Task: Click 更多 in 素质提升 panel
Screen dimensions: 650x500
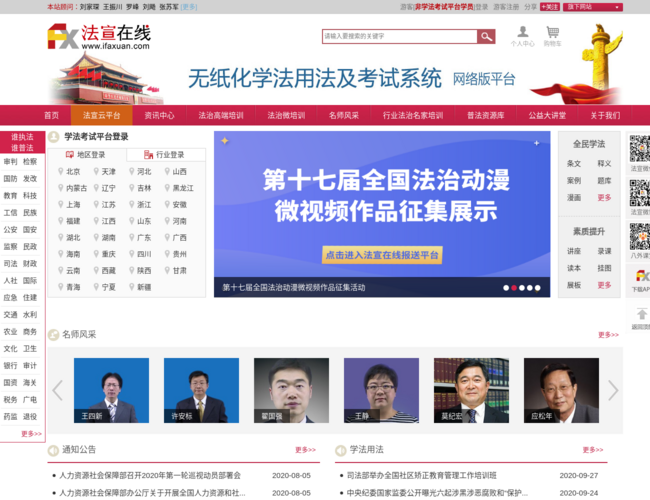Action: (x=604, y=285)
